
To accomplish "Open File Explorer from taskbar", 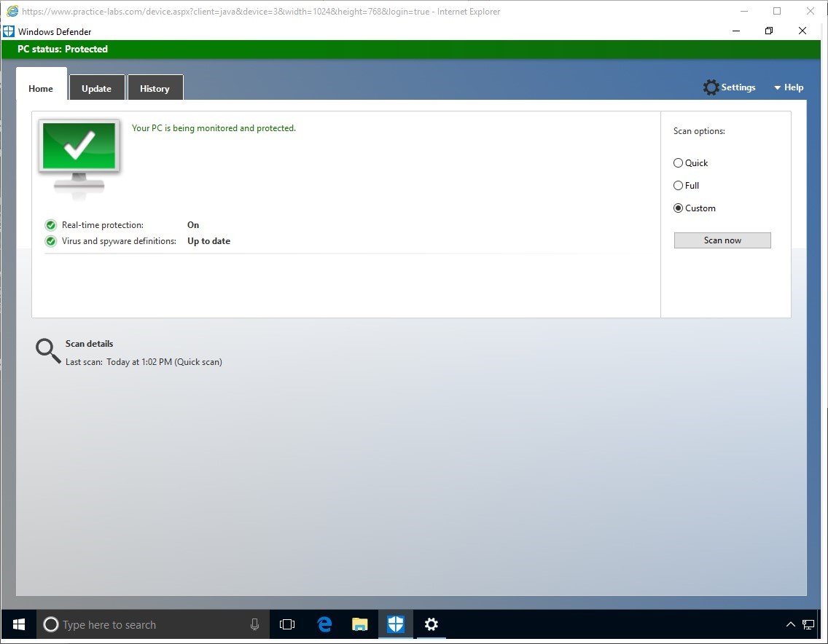I will click(359, 624).
